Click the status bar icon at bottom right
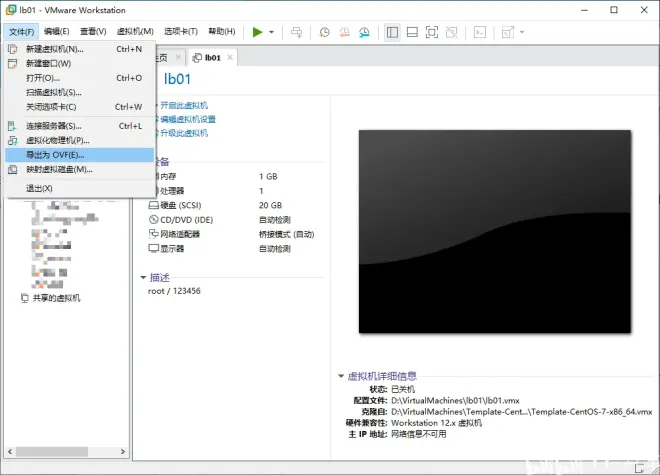 (x=639, y=467)
